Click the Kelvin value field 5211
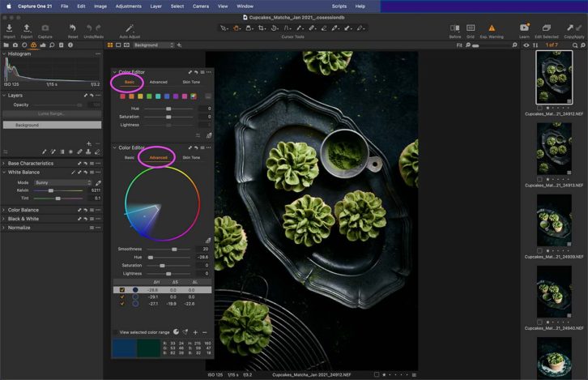Screen dimensions: 588x380 [x=96, y=190]
